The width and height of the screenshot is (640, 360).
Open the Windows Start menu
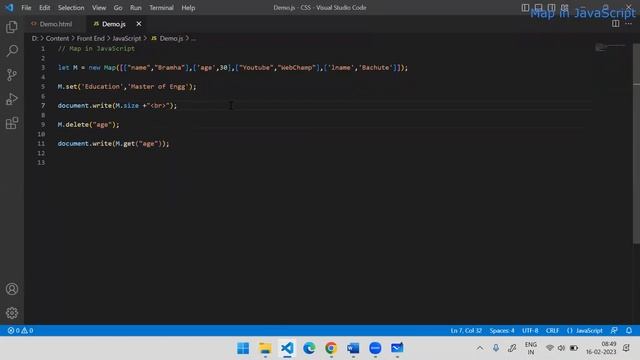(x=243, y=348)
